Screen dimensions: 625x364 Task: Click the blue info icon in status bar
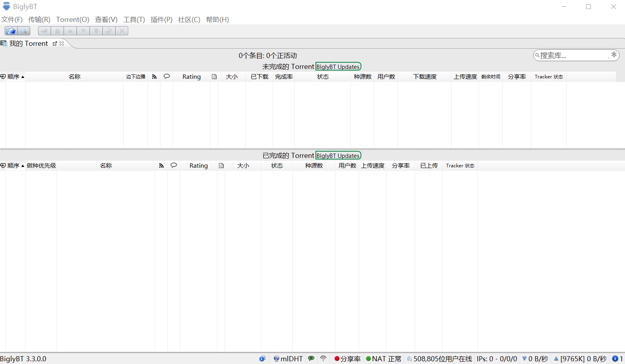pyautogui.click(x=262, y=359)
